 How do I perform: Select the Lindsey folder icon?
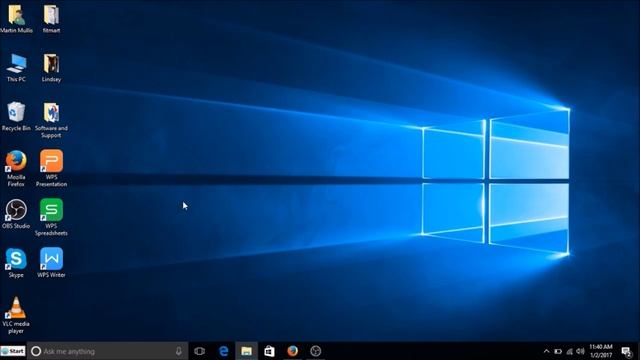(x=51, y=67)
